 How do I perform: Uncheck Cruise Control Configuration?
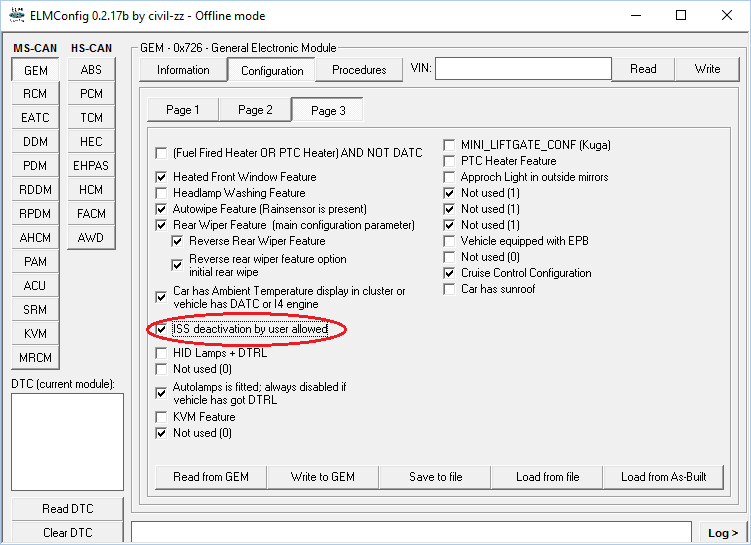click(x=450, y=273)
